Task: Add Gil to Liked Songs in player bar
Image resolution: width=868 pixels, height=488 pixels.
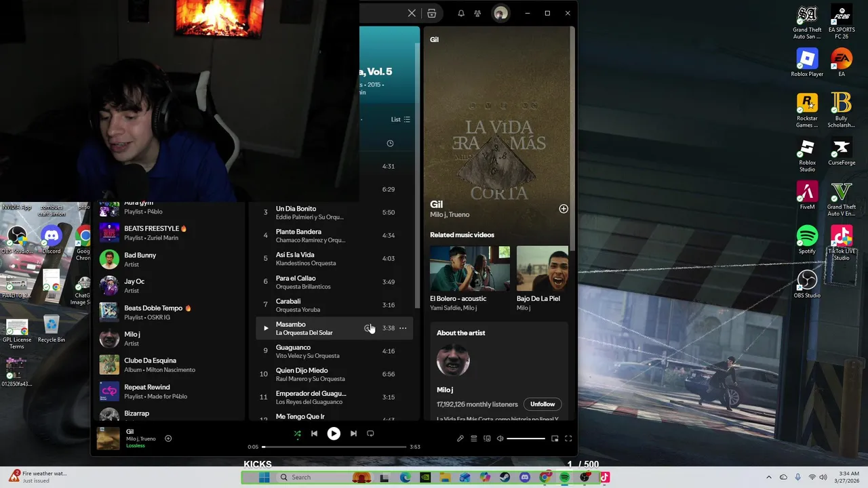Action: coord(168,439)
